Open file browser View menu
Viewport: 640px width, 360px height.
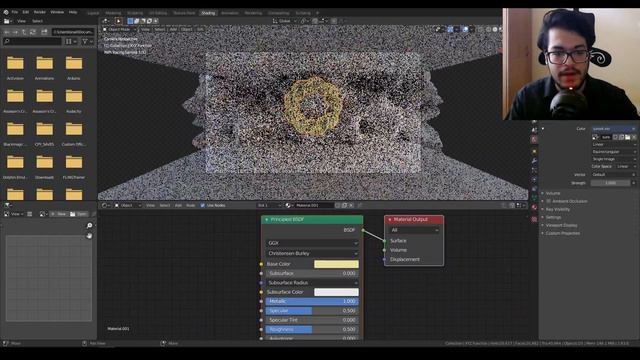tap(21, 21)
